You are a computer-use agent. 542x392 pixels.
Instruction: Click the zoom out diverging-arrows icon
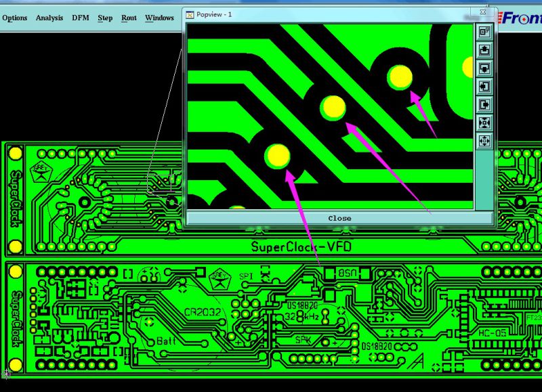(484, 141)
